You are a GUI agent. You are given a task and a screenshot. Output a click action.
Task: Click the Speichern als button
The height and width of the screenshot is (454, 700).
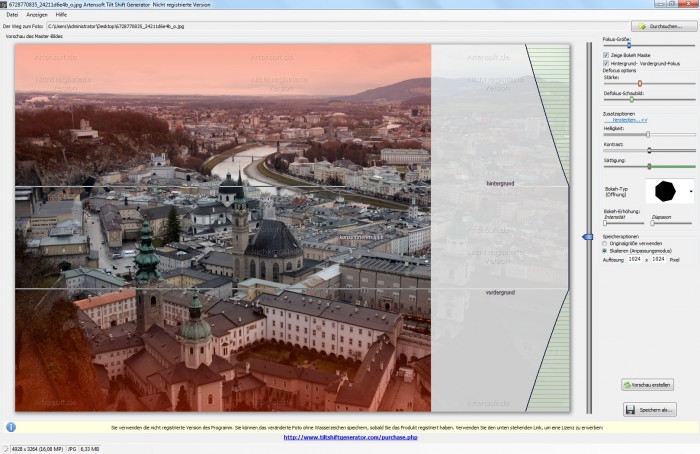tap(650, 409)
